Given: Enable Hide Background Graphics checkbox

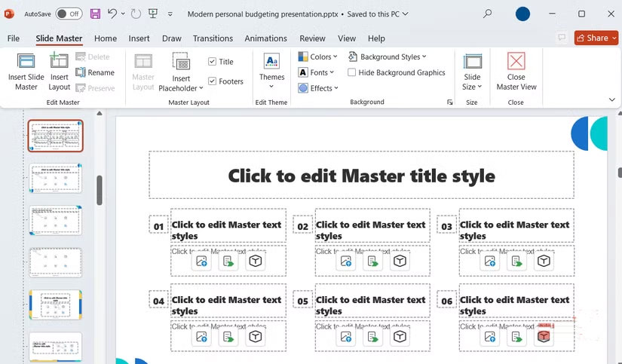Looking at the screenshot, I should (x=352, y=72).
